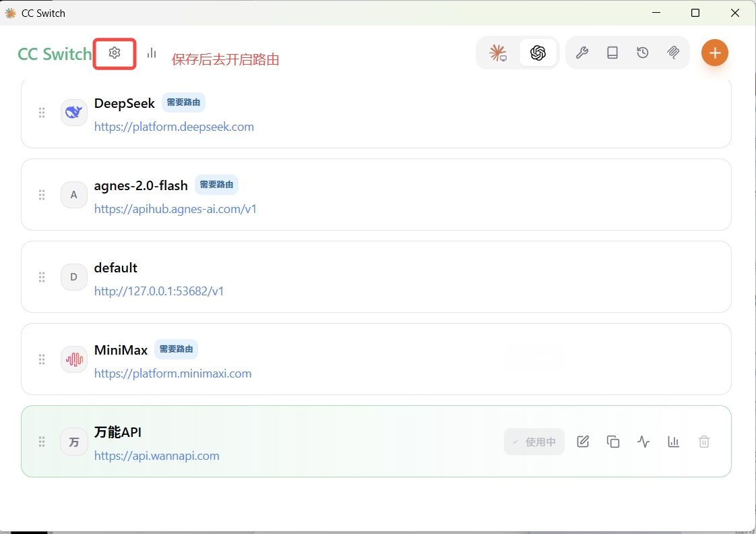
Task: Open the settings gear icon
Action: tap(115, 53)
